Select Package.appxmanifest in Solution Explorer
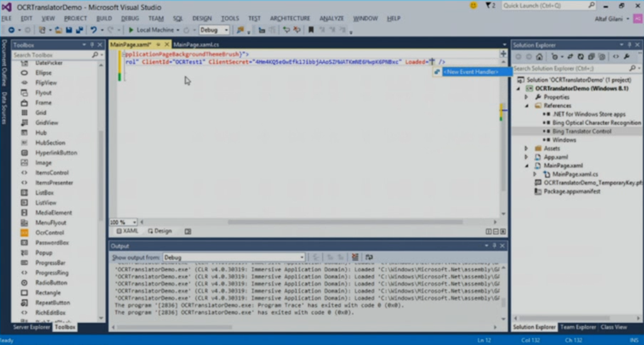This screenshot has width=644, height=345. tap(572, 191)
